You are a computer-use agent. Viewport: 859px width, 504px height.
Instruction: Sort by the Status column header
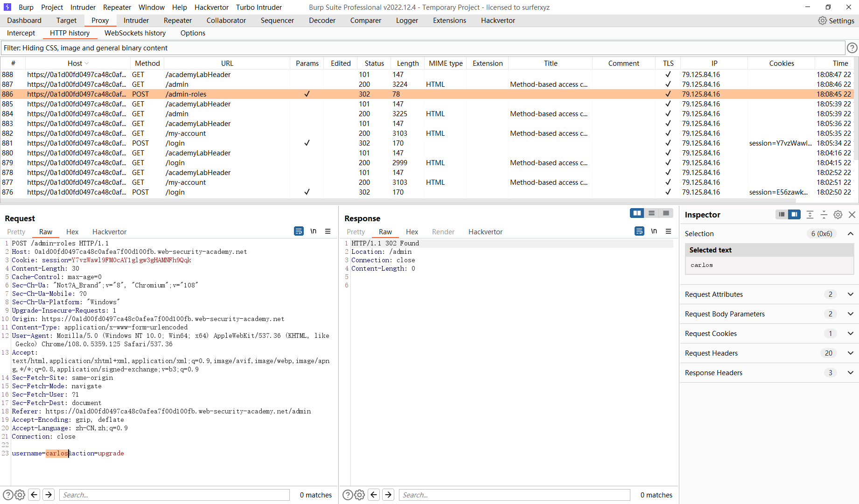374,63
